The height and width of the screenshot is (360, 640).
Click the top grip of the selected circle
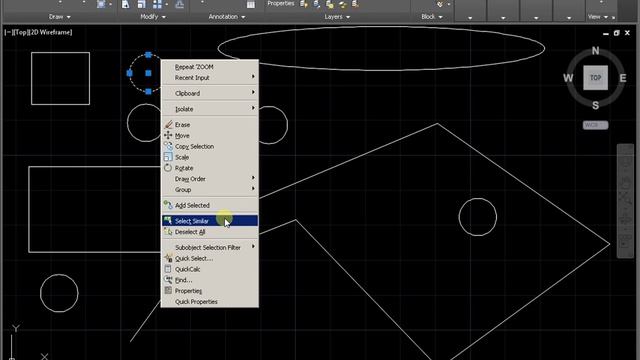148,55
